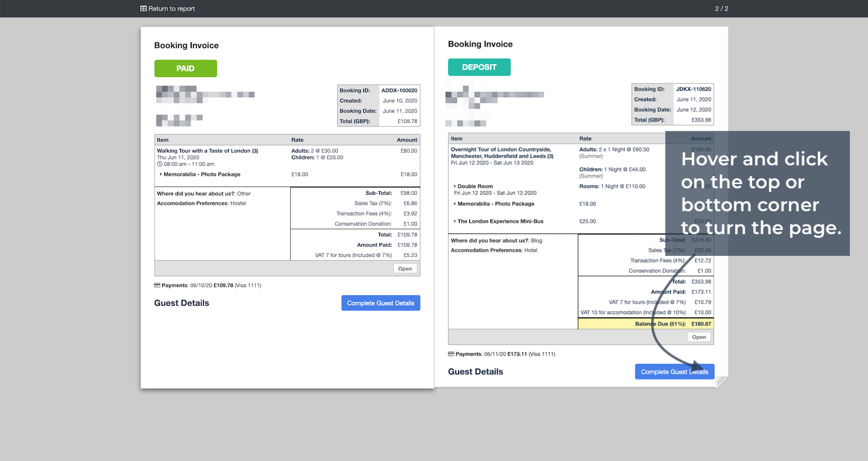Click Guest Details heading on ADDX-100620 invoice
Viewport: 868px width, 461px height.
click(182, 303)
